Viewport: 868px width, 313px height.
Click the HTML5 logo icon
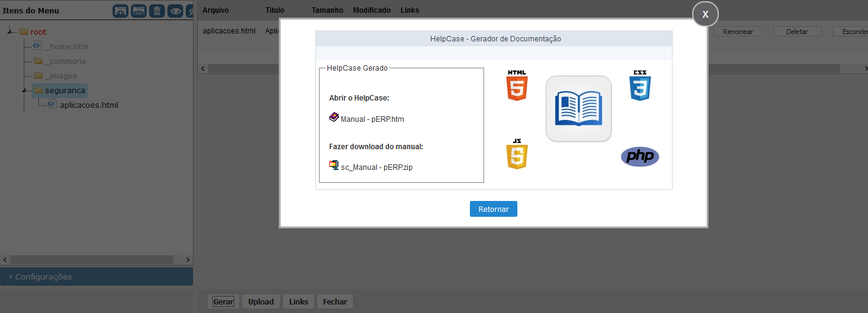[517, 85]
